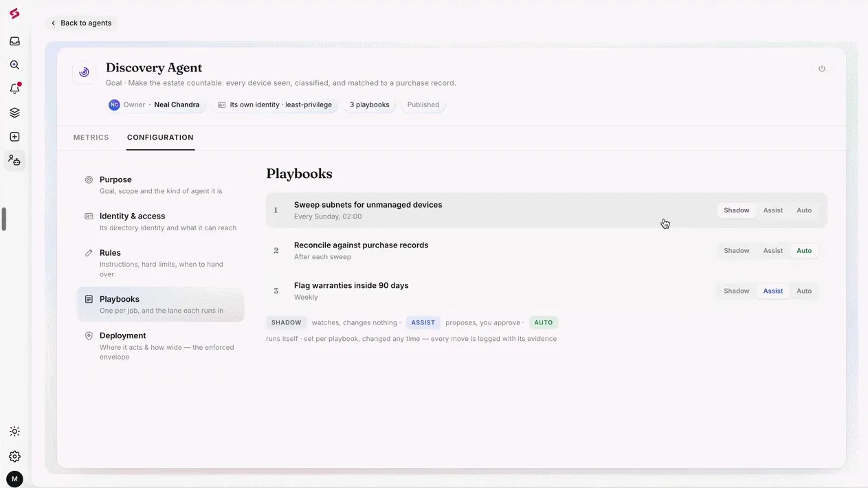This screenshot has width=868, height=488.
Task: Select Reconcile against purchase records title
Action: [361, 245]
